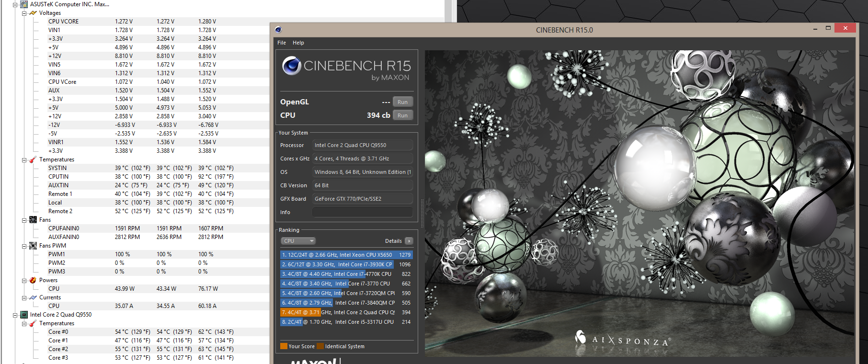Image resolution: width=868 pixels, height=364 pixels.
Task: Click the orange Your Score color swatch
Action: pos(284,346)
